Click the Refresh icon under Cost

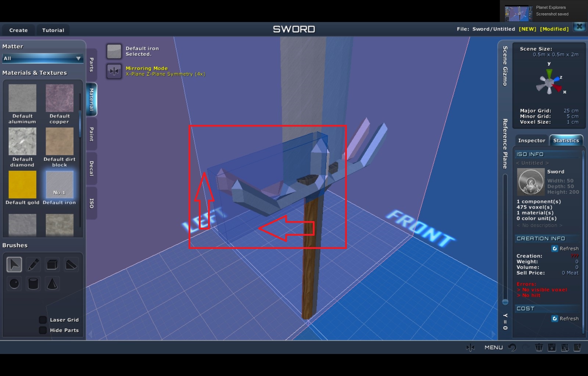[x=555, y=319]
